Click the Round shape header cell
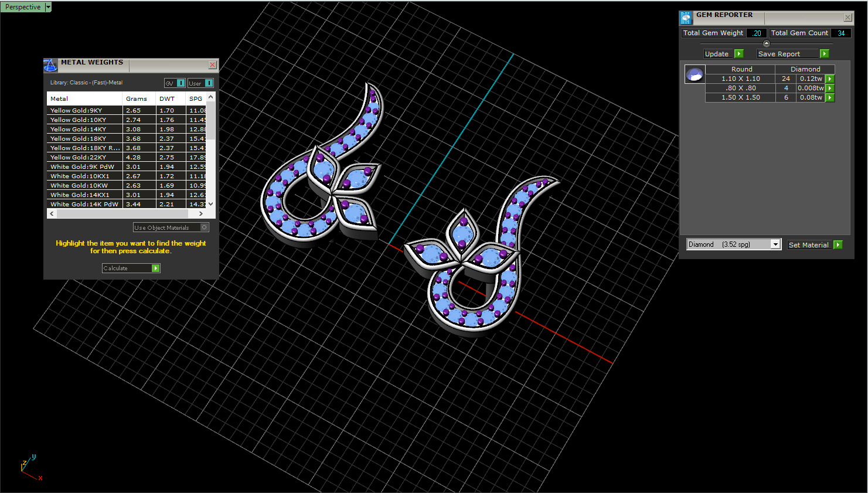 pyautogui.click(x=741, y=69)
